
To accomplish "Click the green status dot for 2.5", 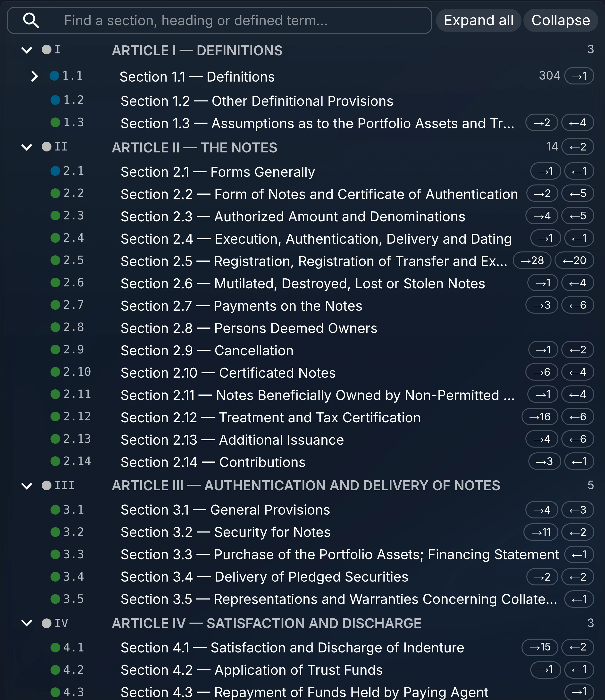I will pos(55,260).
